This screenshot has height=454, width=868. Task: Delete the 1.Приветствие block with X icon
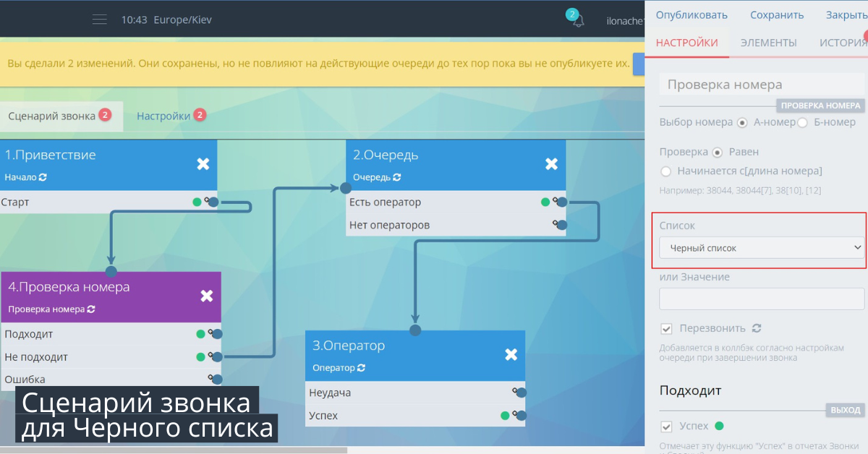[x=203, y=164]
